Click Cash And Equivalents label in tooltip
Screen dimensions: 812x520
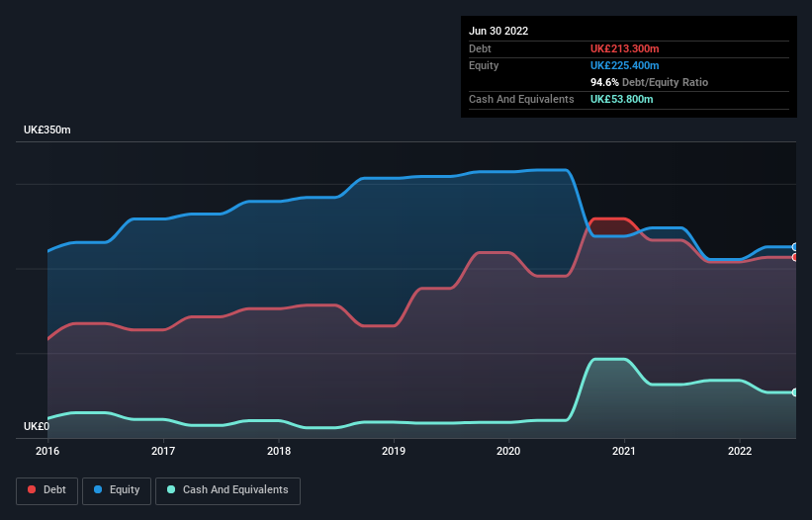(521, 99)
